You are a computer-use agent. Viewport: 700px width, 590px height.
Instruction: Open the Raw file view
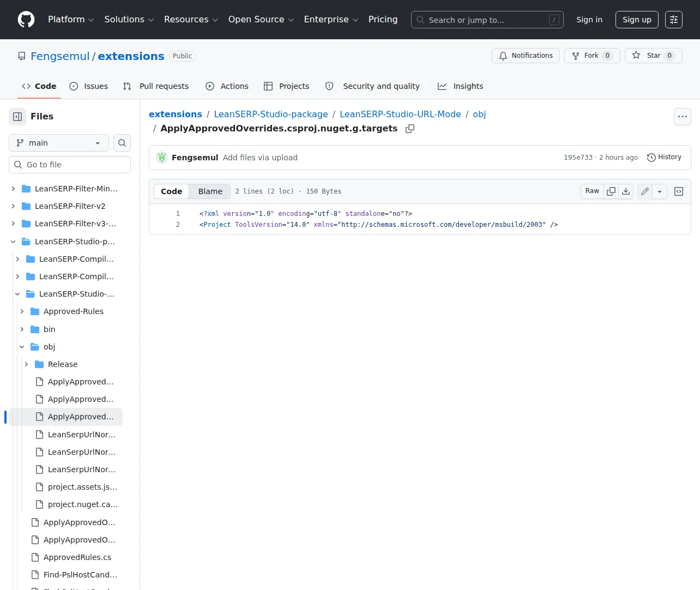[592, 191]
